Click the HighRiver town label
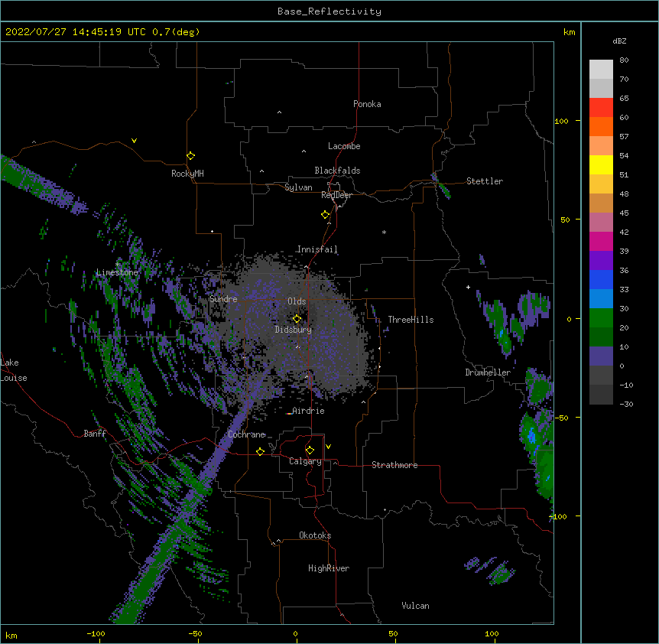Viewport: 659px width, 644px height. pos(329,568)
